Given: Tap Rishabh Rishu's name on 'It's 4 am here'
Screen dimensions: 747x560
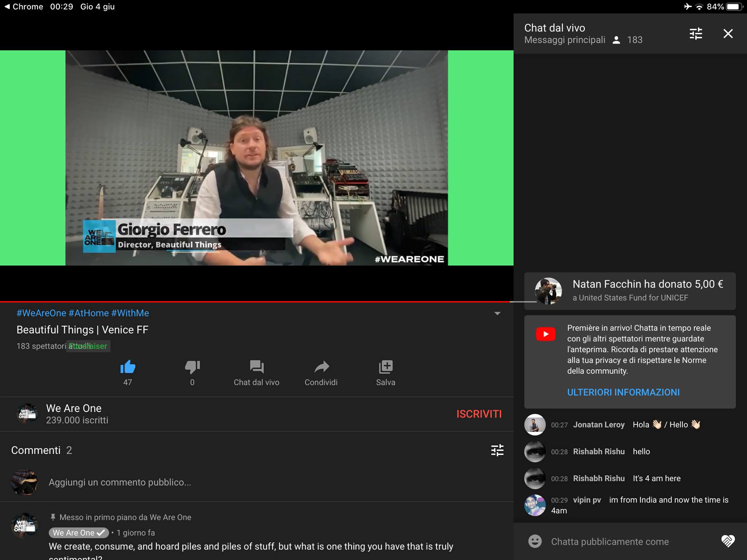Looking at the screenshot, I should pos(599,478).
